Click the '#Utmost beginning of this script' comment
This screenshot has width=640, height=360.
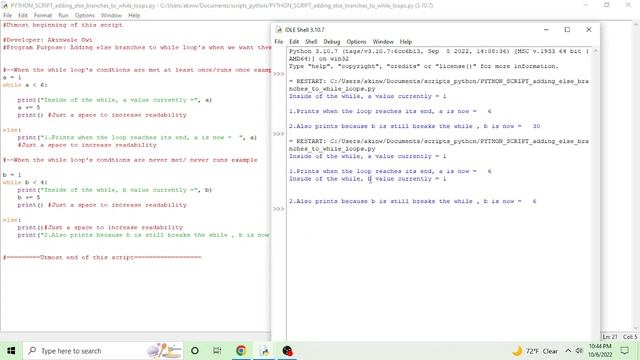63,25
